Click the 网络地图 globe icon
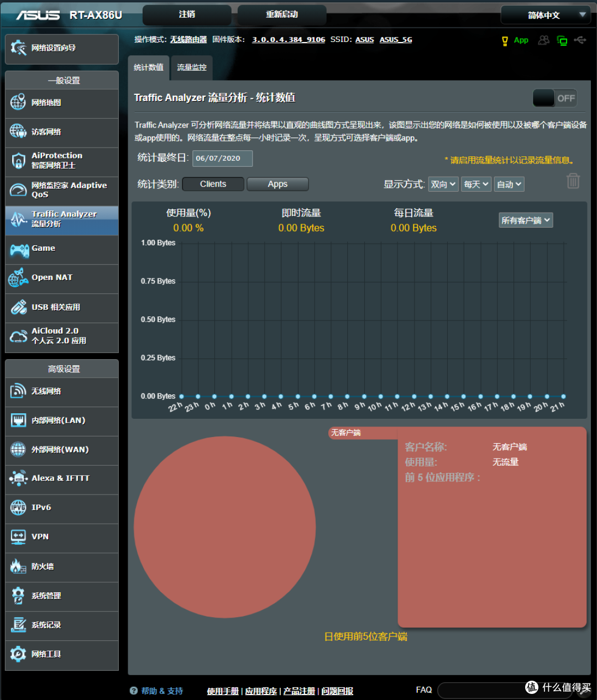597x700 pixels. pyautogui.click(x=18, y=102)
